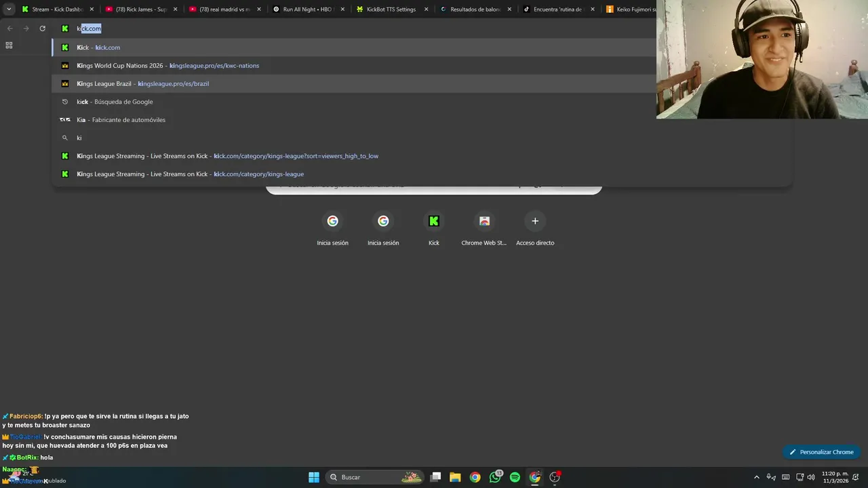The height and width of the screenshot is (488, 868).
Task: Click the browser back arrow
Action: (9, 28)
